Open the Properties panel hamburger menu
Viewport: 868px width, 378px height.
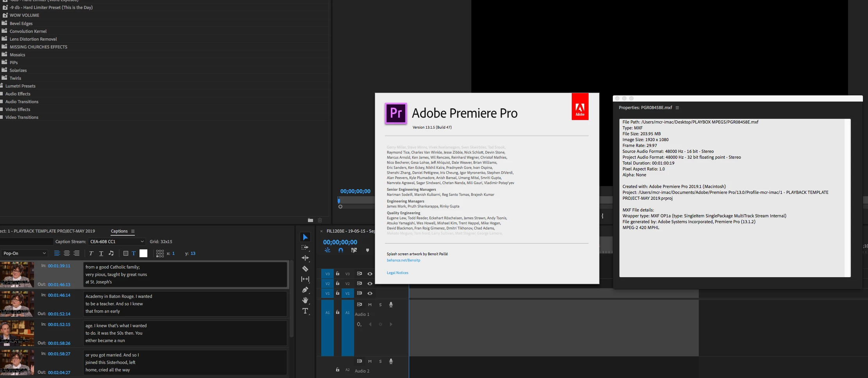click(677, 107)
